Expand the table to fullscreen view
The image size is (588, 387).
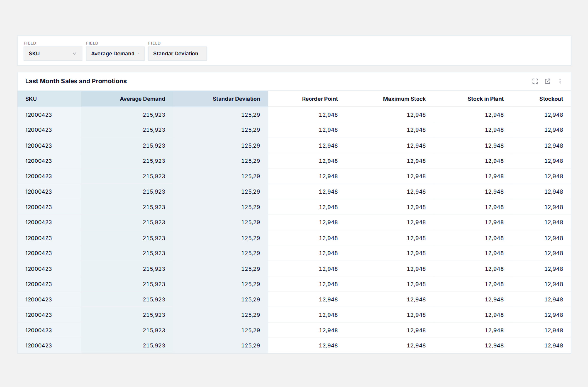pyautogui.click(x=535, y=81)
